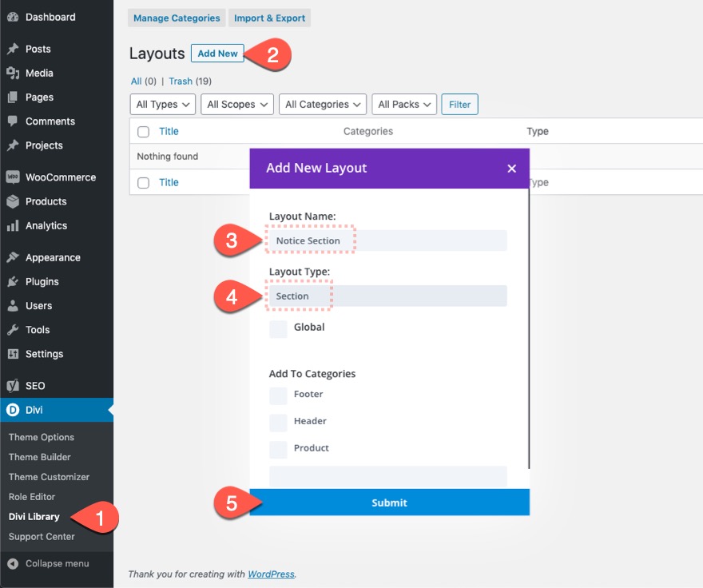This screenshot has height=588, width=703.
Task: Select the Dashboard icon in the sidebar
Action: tap(14, 17)
